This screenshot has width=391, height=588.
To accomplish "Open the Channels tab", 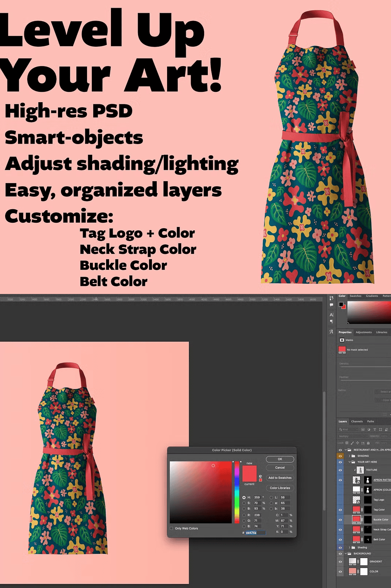I will pyautogui.click(x=357, y=422).
